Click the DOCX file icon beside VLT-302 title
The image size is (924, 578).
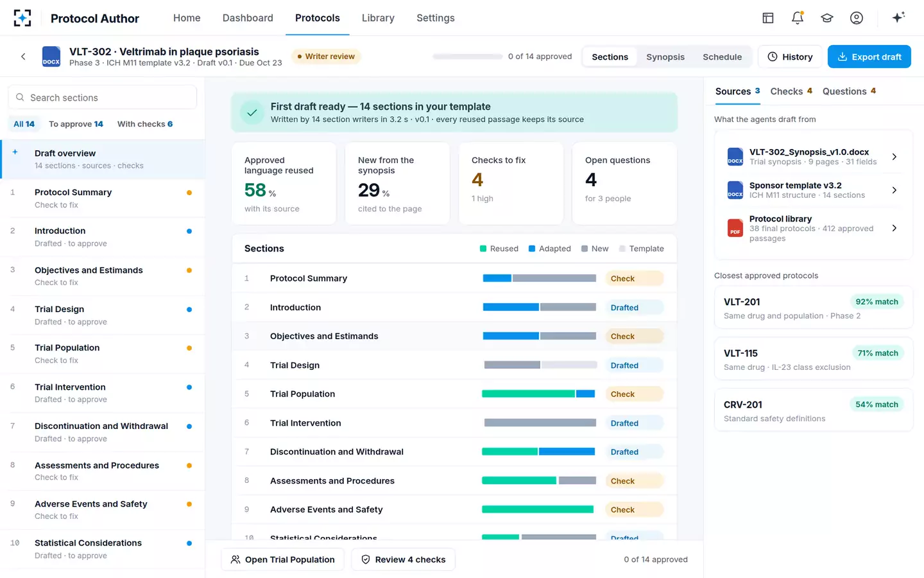click(x=51, y=57)
